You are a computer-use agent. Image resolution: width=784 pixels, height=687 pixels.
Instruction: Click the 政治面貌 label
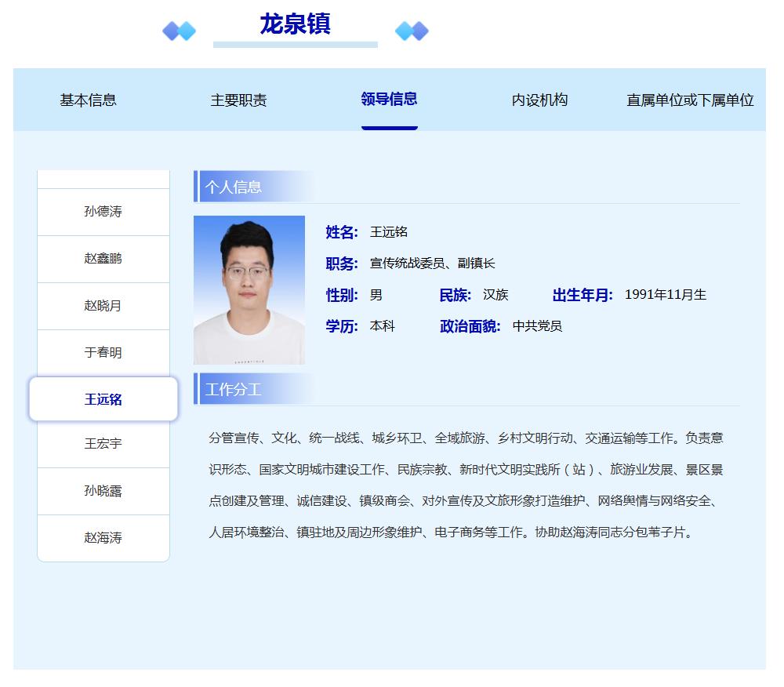coord(470,326)
